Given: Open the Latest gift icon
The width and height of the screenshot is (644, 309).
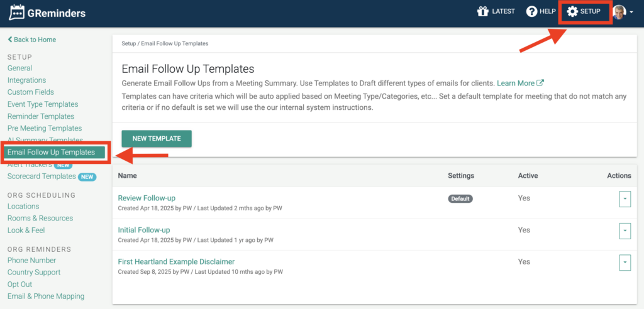Looking at the screenshot, I should 482,11.
